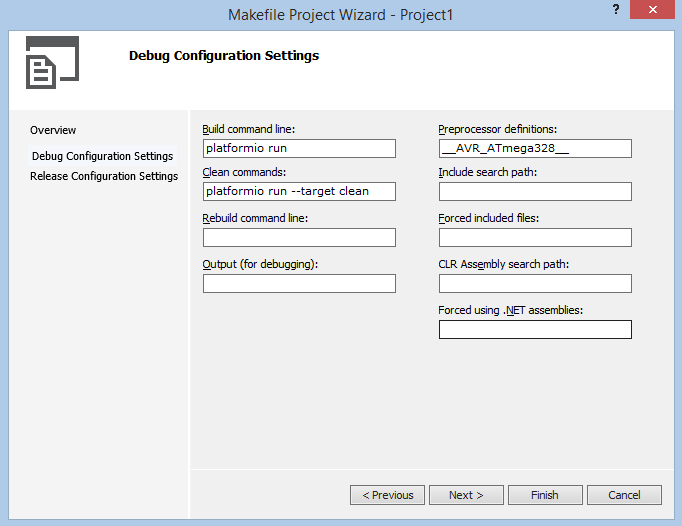Click the CLR Assembly search path field
682x526 pixels.
tap(535, 283)
